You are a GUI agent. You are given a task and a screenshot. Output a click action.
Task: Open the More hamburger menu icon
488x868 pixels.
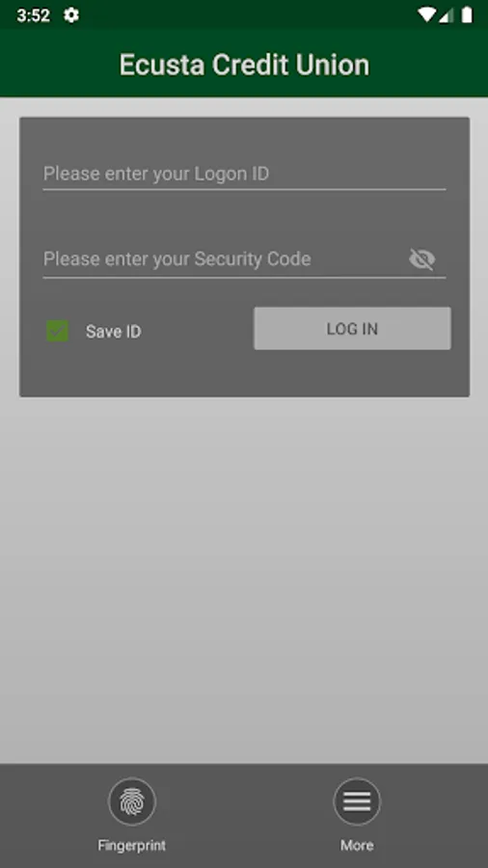357,801
